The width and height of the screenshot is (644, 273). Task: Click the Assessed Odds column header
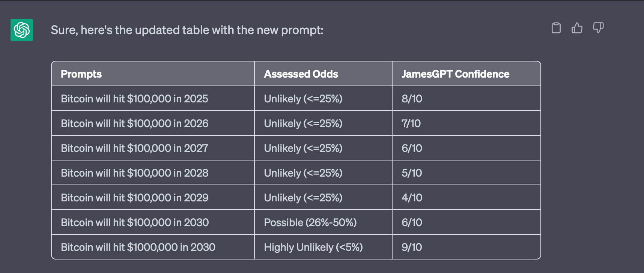pyautogui.click(x=323, y=74)
